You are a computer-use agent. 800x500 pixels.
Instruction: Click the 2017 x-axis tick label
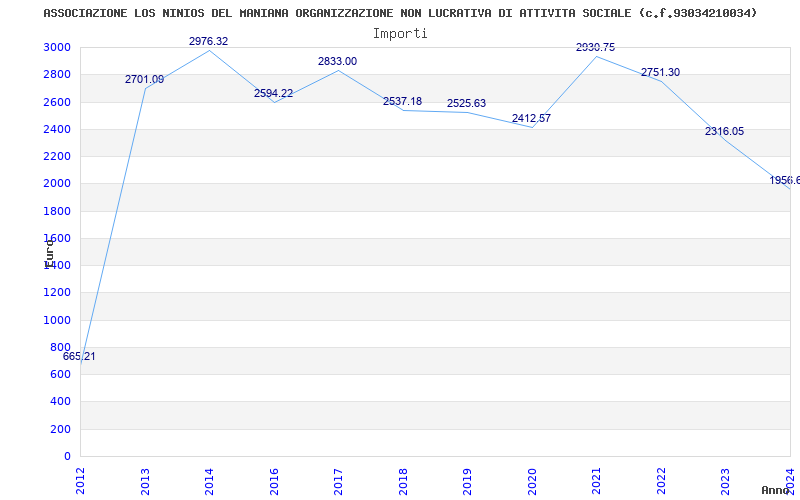coord(338,481)
